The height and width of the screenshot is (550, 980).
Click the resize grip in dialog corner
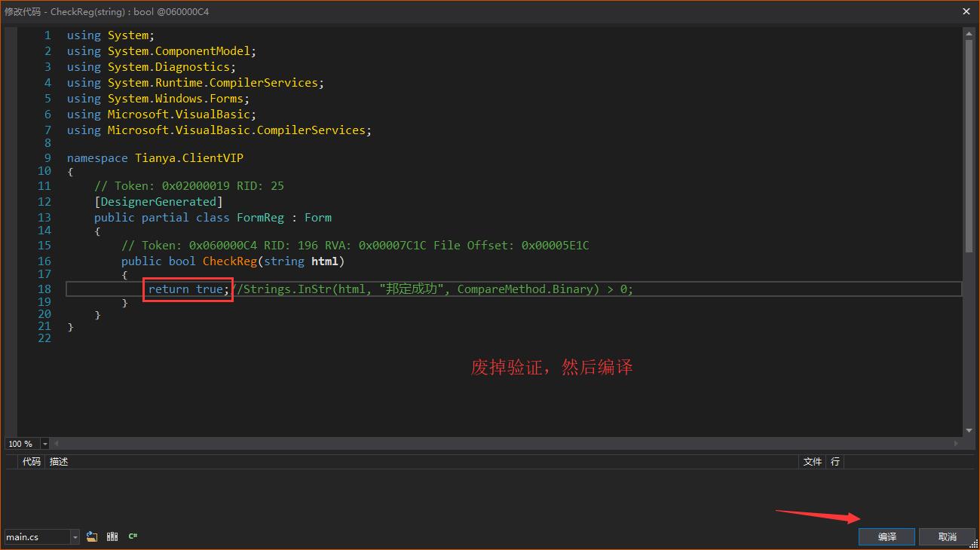coord(974,544)
